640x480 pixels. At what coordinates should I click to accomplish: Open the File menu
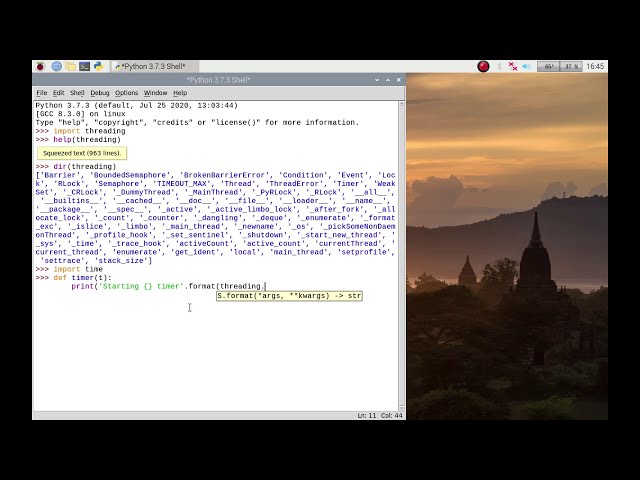[42, 93]
